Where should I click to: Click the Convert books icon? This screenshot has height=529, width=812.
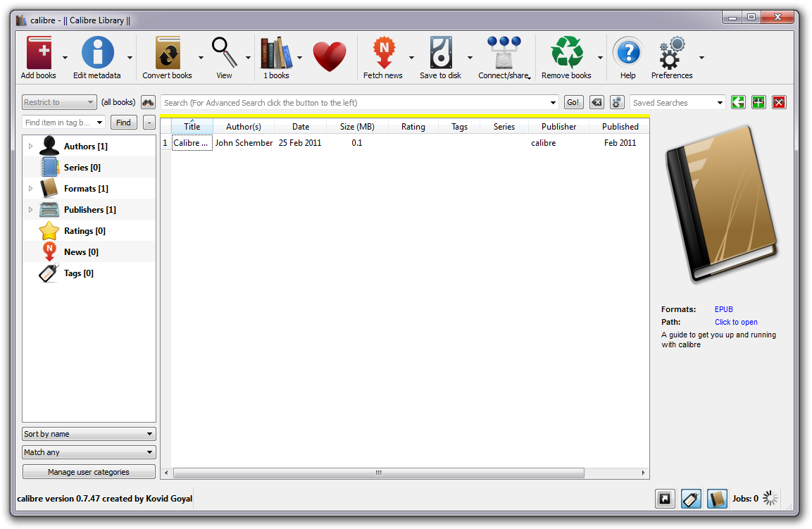click(168, 52)
